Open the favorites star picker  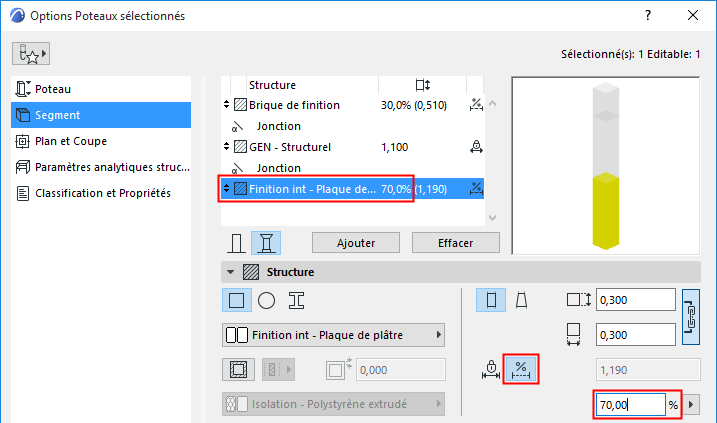(x=33, y=54)
